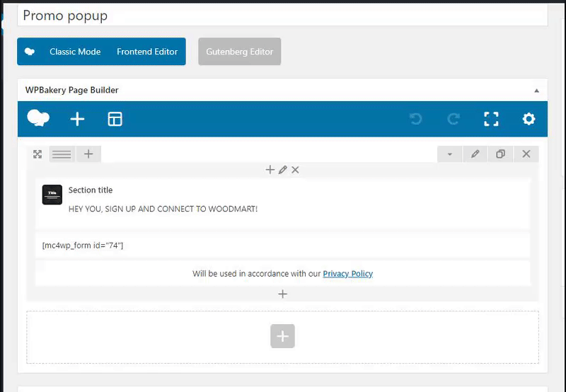Edit this column with pencil
566x392 pixels.
point(282,170)
